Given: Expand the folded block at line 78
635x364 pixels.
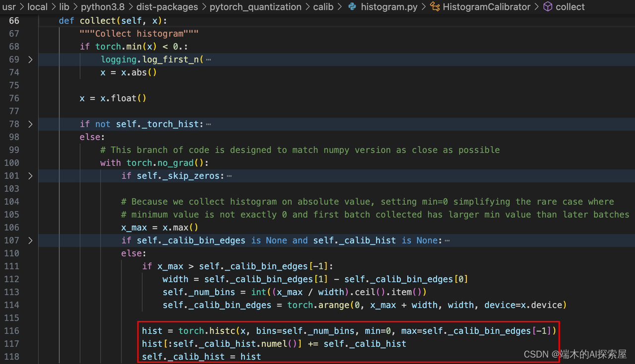Looking at the screenshot, I should 30,124.
